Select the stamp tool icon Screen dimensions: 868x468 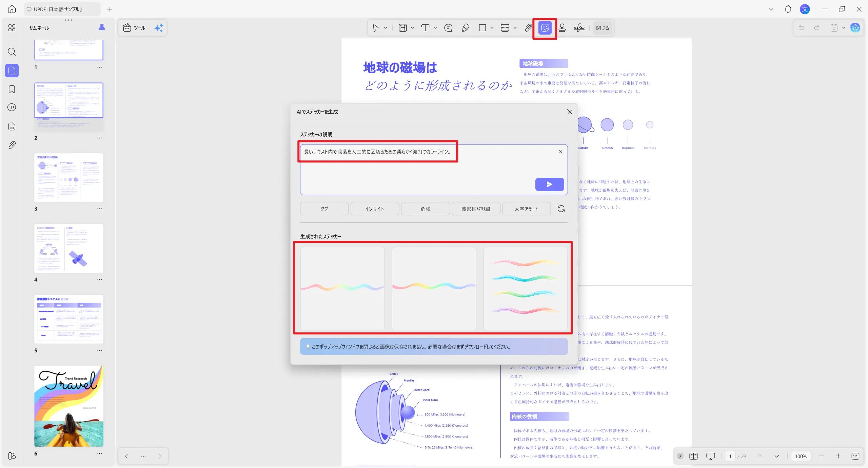(562, 28)
